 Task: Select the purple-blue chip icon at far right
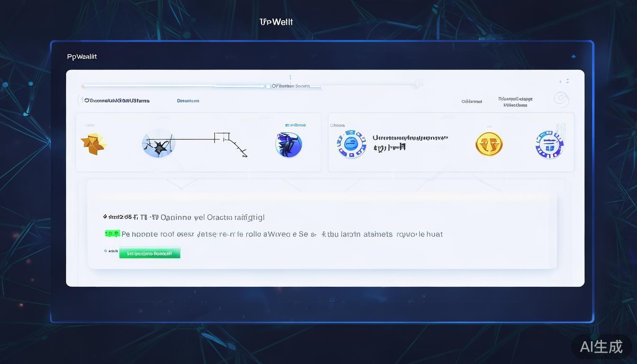[x=549, y=145]
